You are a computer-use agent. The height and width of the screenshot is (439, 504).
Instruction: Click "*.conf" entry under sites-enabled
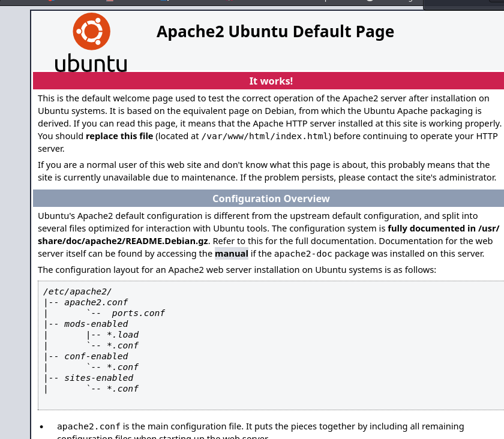(122, 389)
